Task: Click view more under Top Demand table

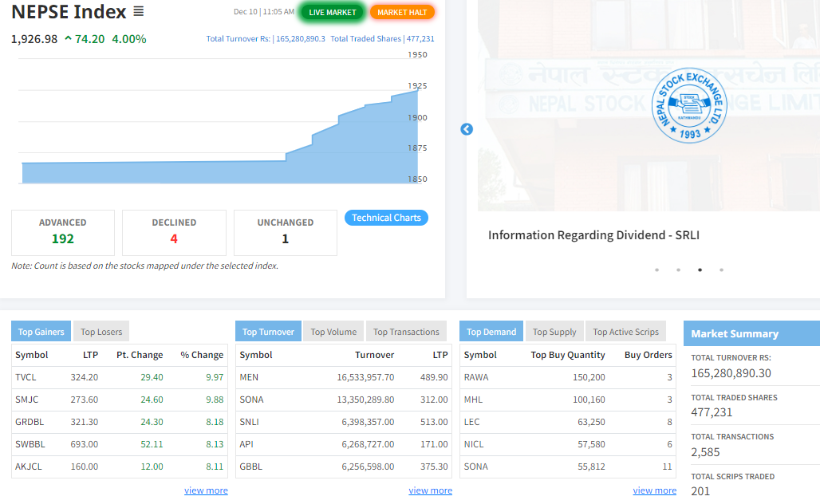Action: [654, 490]
